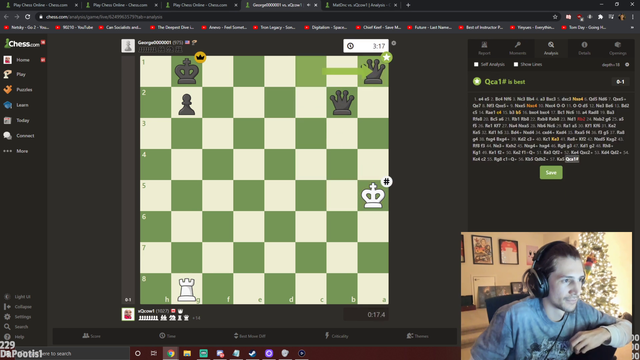Click the white king on the board
This screenshot has height=360, width=640.
373,195
